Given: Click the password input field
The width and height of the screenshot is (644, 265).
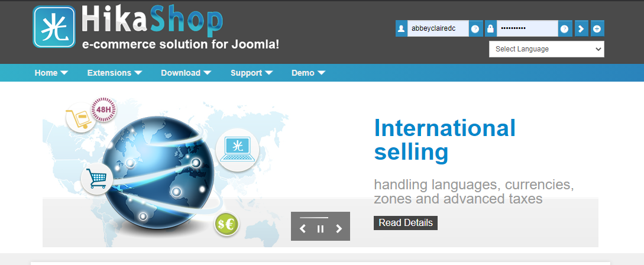Looking at the screenshot, I should (x=528, y=29).
